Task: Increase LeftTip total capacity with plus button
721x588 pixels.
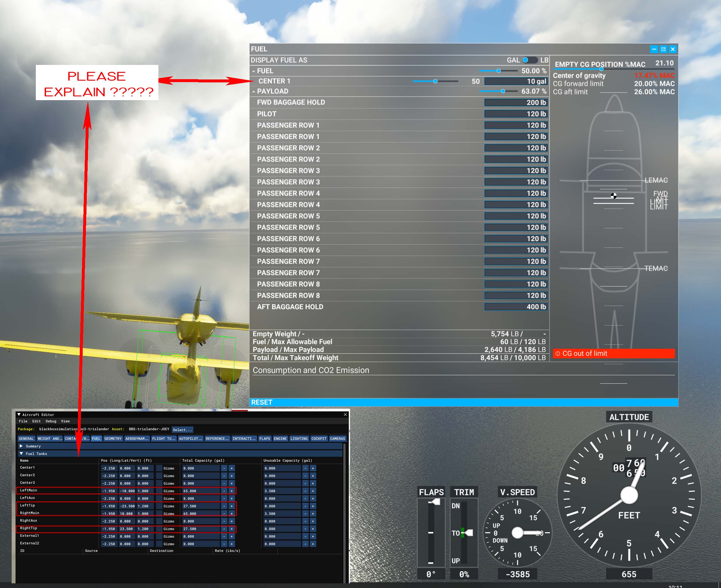Action: [x=232, y=506]
